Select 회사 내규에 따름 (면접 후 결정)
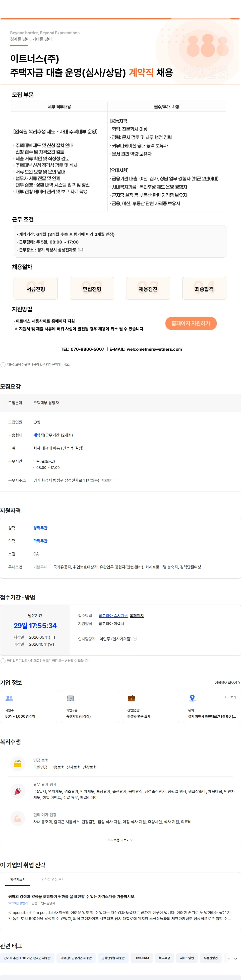 (x=58, y=448)
